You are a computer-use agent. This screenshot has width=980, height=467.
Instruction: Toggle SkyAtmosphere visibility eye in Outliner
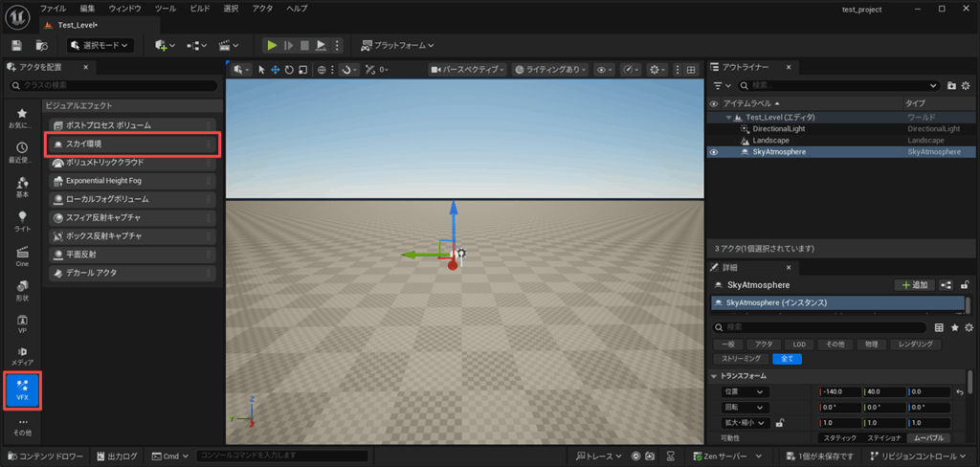pyautogui.click(x=714, y=152)
